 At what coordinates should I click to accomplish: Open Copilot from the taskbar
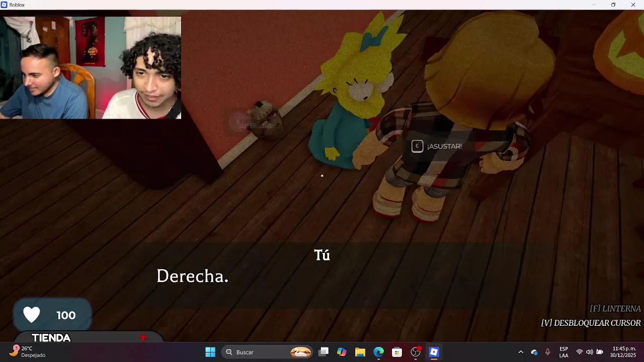tap(342, 352)
